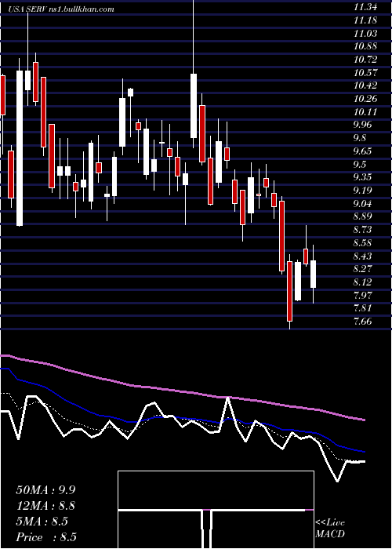Click the MACD panel's downward spike
This screenshot has height=549, width=392.
pos(207,529)
